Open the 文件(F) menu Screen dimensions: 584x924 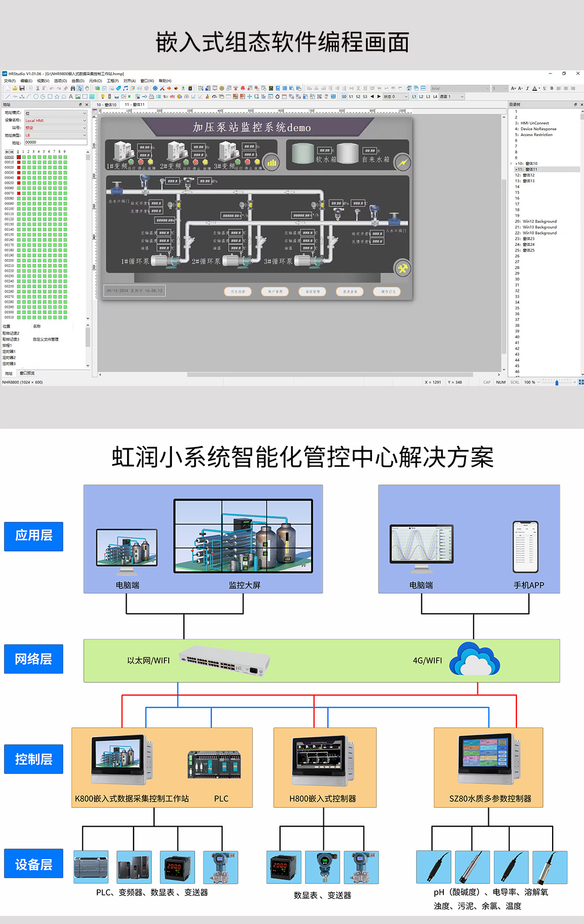coord(10,81)
